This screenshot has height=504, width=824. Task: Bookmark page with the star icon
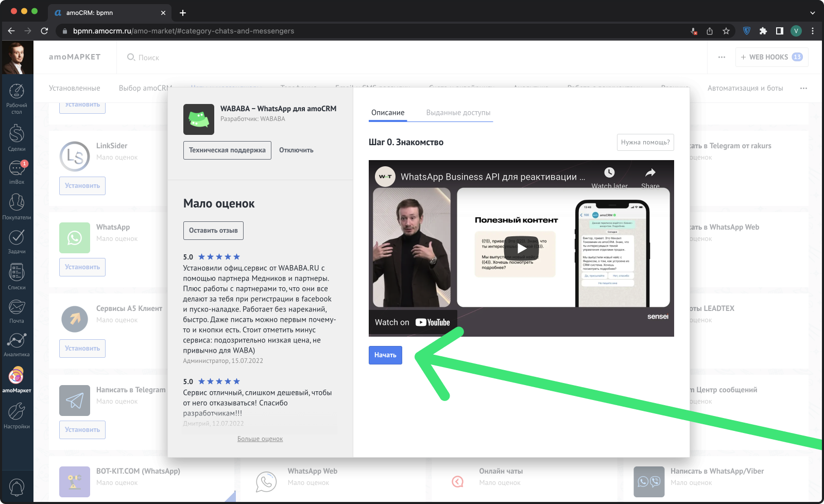pos(726,31)
